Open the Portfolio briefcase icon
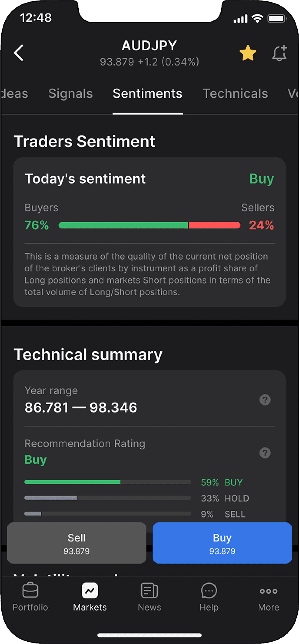Viewport: 299px width, 644px height. click(30, 591)
